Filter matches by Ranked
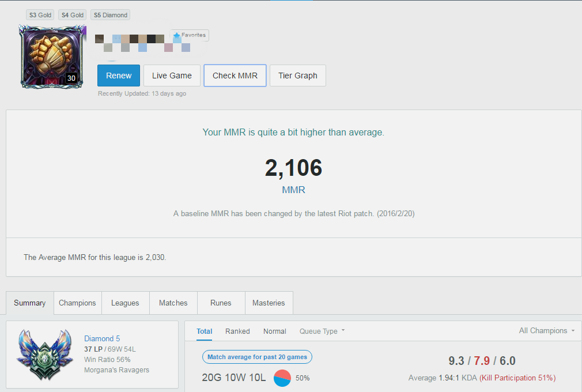 (x=237, y=331)
